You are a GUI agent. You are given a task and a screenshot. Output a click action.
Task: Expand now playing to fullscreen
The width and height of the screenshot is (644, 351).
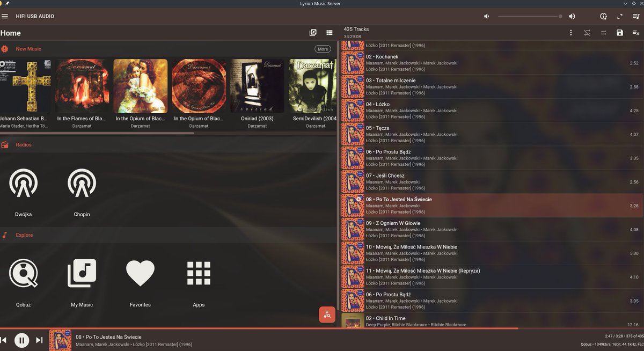point(620,16)
